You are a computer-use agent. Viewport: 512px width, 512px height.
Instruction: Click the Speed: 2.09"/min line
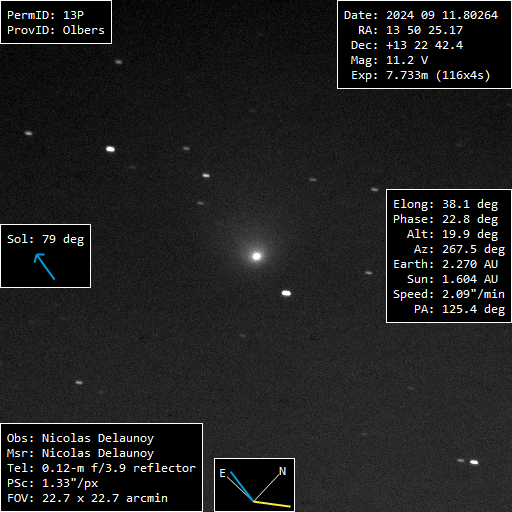click(449, 294)
